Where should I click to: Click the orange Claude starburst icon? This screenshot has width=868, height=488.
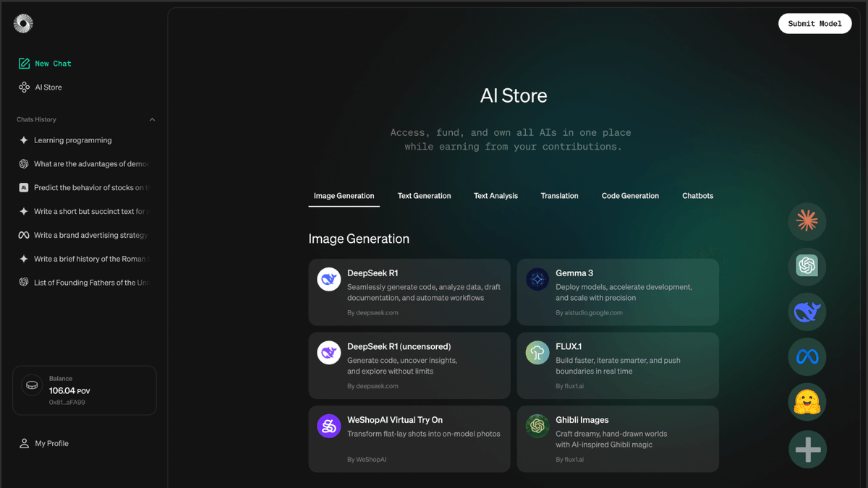[807, 221]
